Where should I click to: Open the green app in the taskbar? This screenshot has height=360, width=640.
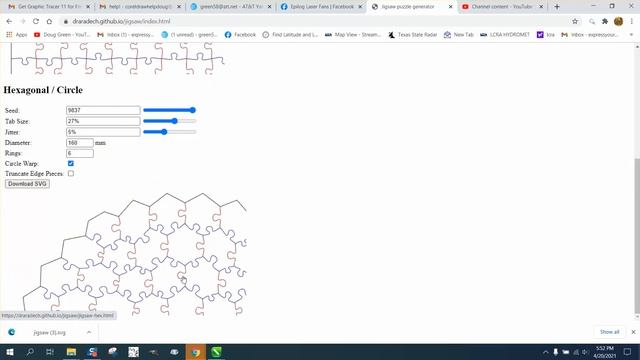(216, 352)
